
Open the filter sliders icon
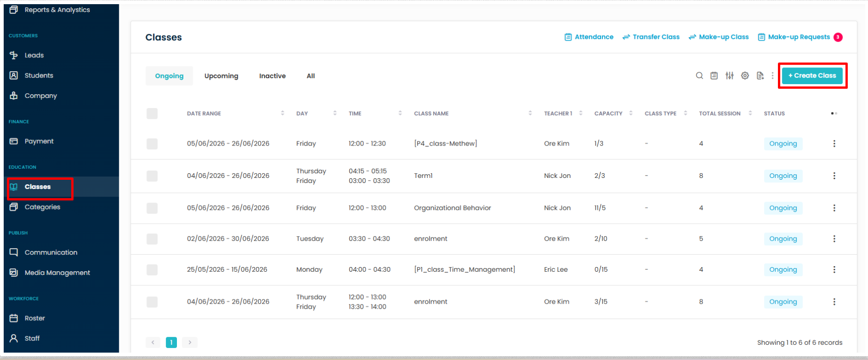click(x=729, y=76)
